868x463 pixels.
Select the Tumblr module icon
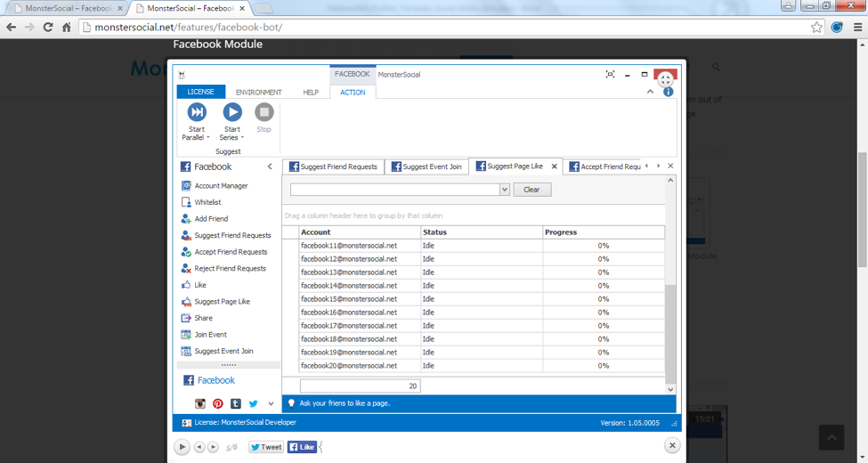coord(235,403)
